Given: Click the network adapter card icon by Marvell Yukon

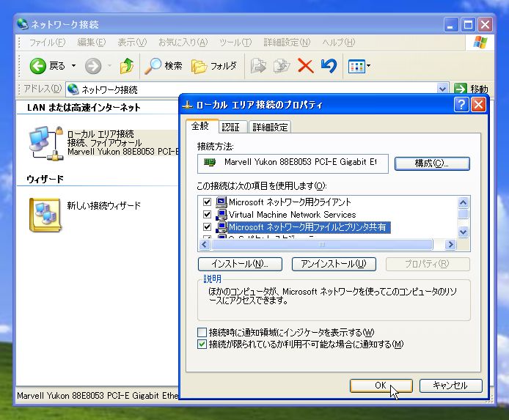Looking at the screenshot, I should point(210,162).
